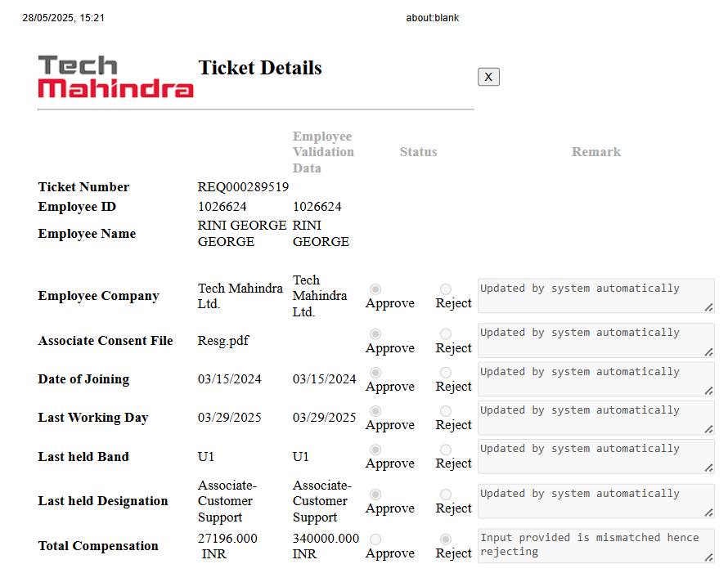Click the Total Compensation remark field

(595, 545)
